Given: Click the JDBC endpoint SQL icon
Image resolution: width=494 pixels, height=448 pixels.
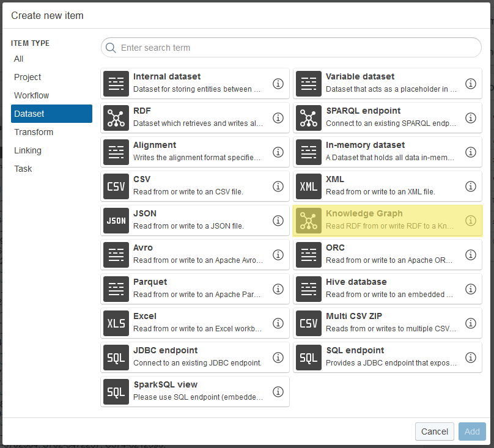Looking at the screenshot, I should point(116,358).
